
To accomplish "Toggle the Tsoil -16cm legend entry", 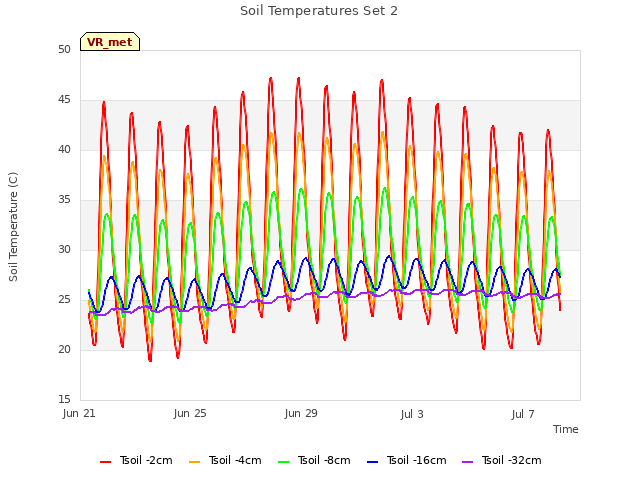I will click(x=407, y=460).
